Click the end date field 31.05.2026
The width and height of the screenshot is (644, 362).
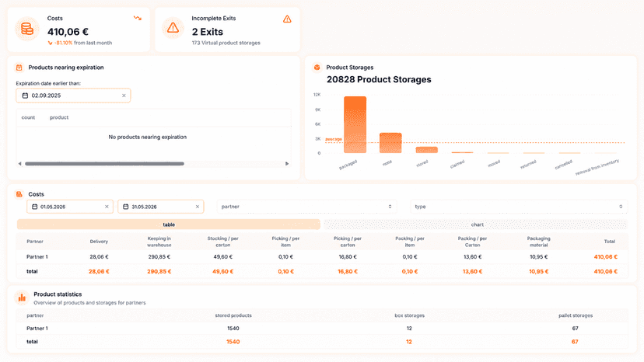click(x=160, y=207)
